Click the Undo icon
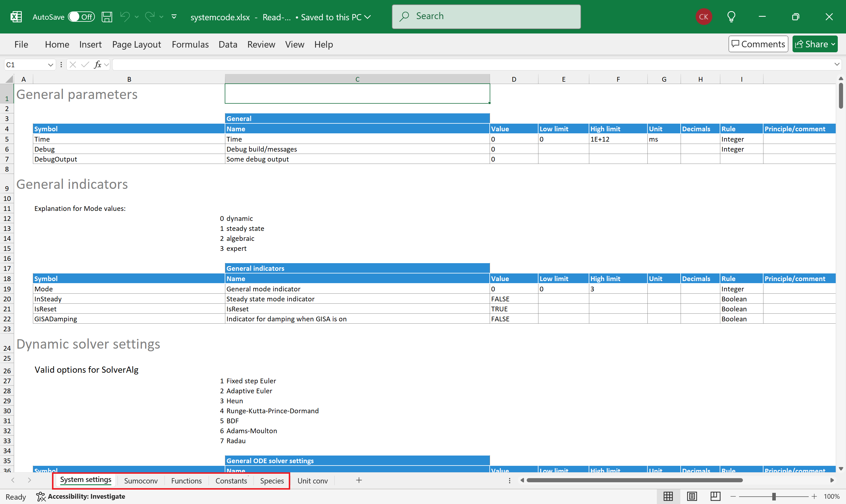This screenshot has height=504, width=846. click(x=125, y=17)
